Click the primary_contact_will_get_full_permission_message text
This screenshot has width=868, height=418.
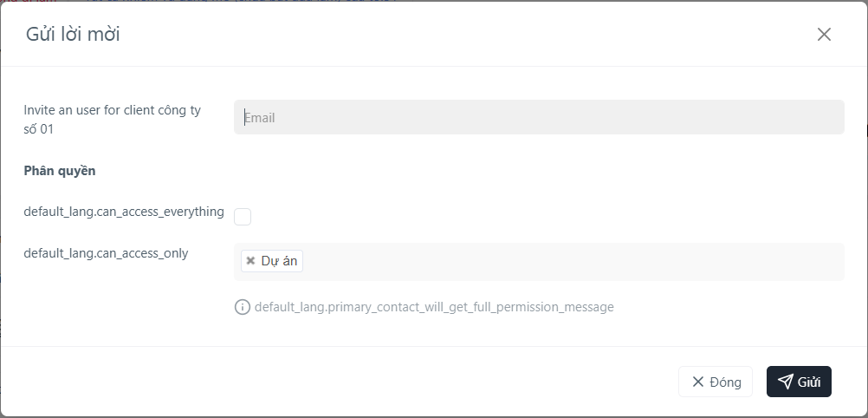pos(434,307)
